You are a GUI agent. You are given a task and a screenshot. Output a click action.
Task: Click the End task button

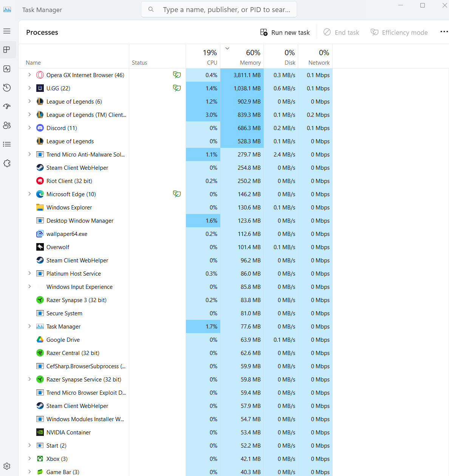point(341,33)
